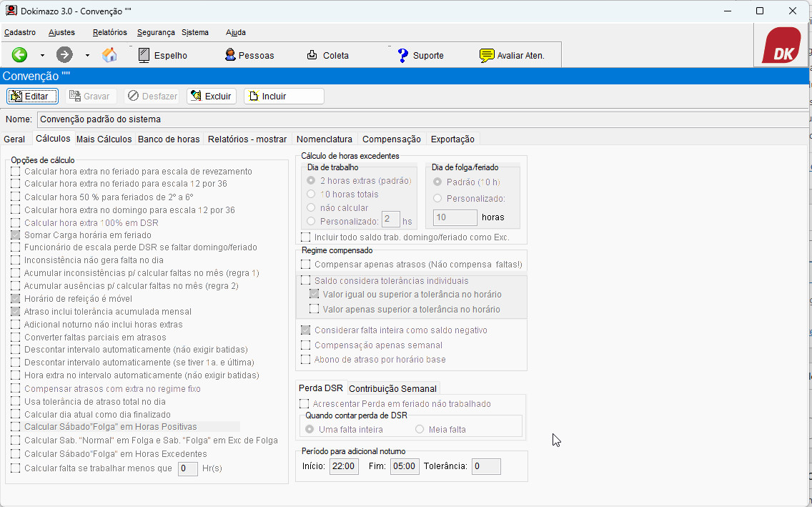Click the green back arrow icon
The width and height of the screenshot is (812, 507).
point(19,55)
